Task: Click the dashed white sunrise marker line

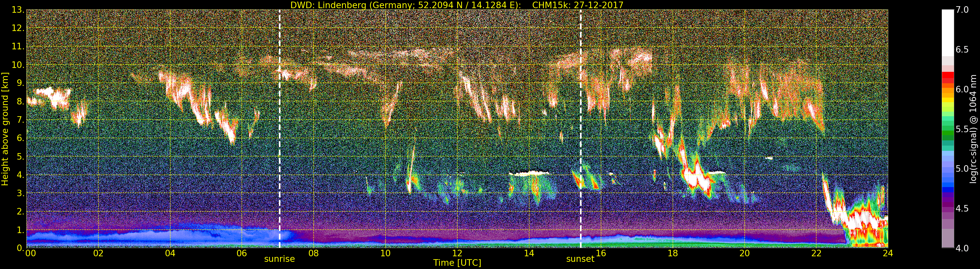Action: pyautogui.click(x=280, y=129)
